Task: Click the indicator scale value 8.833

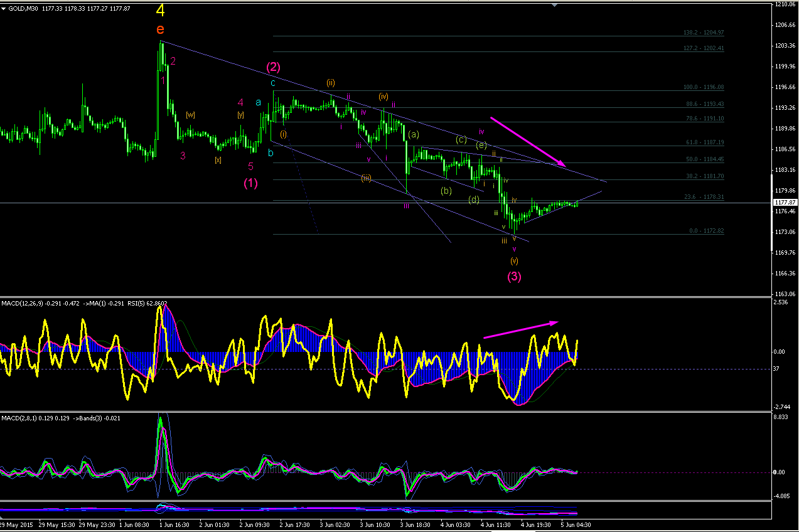Action: pyautogui.click(x=782, y=417)
